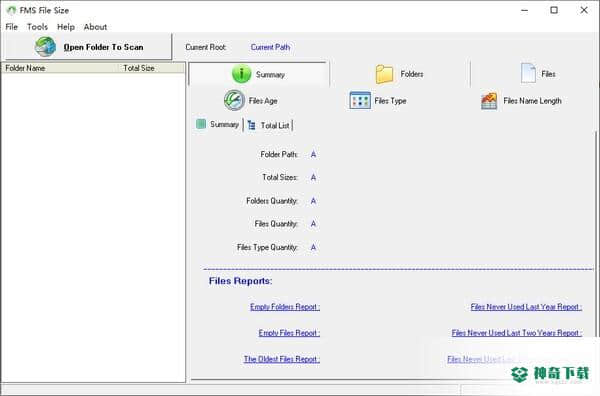Open the Empty Files Report link

pyautogui.click(x=289, y=333)
